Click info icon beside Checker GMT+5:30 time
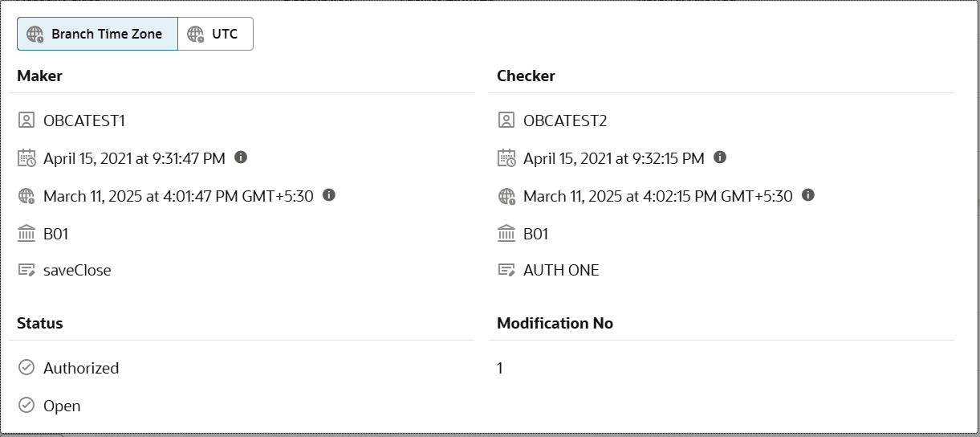The image size is (980, 437). coord(808,194)
